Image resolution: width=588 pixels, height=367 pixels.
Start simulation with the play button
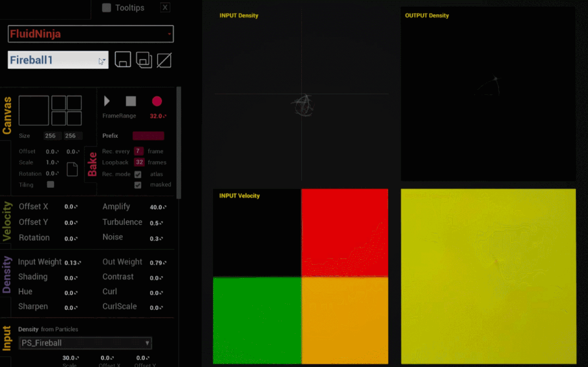click(107, 101)
